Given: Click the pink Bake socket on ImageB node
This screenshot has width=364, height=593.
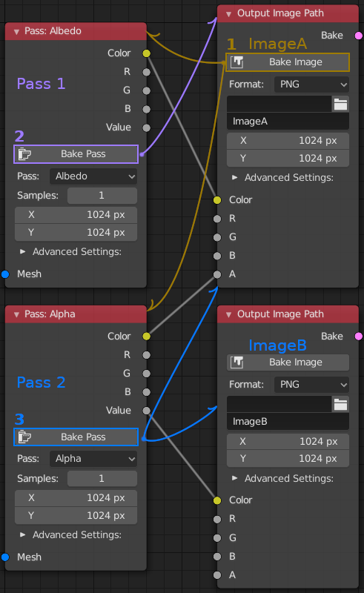Looking at the screenshot, I should tap(359, 337).
